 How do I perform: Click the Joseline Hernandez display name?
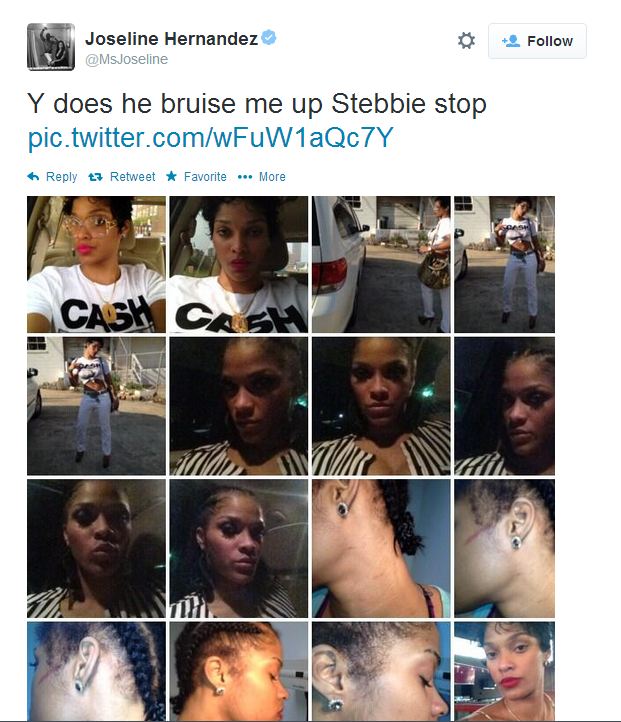tap(171, 39)
